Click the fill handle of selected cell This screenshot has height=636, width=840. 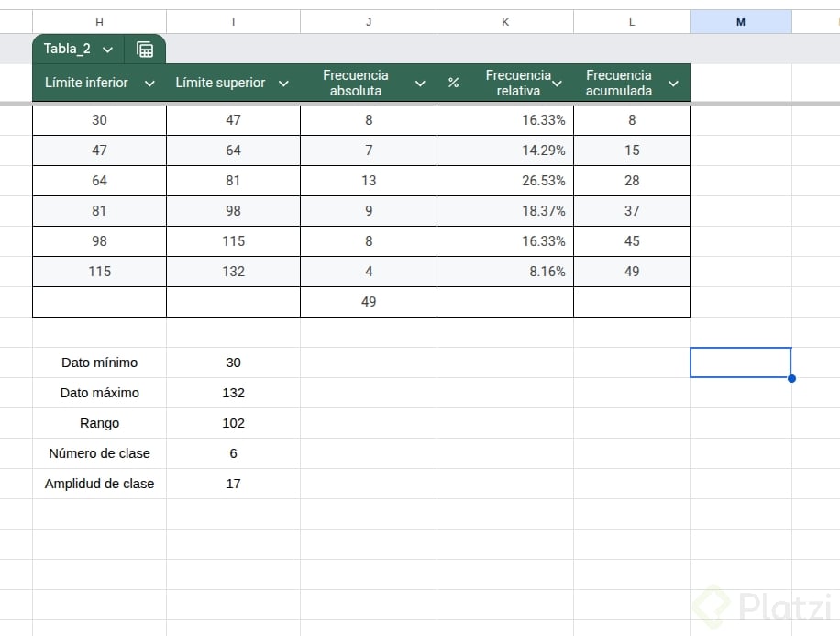791,379
